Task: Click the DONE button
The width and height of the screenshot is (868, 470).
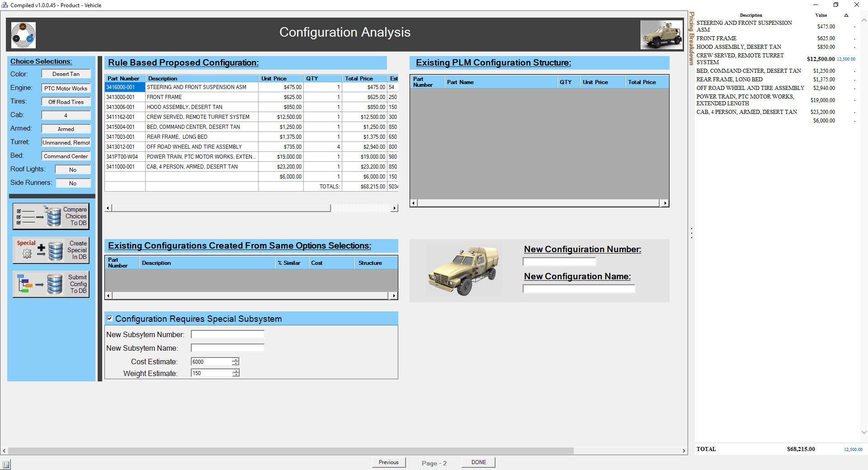Action: coord(479,462)
